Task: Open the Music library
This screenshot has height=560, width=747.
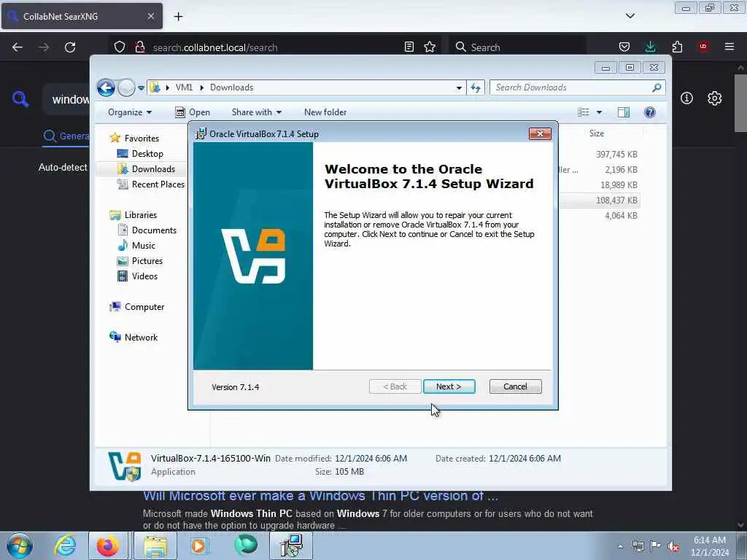Action: coord(144,246)
